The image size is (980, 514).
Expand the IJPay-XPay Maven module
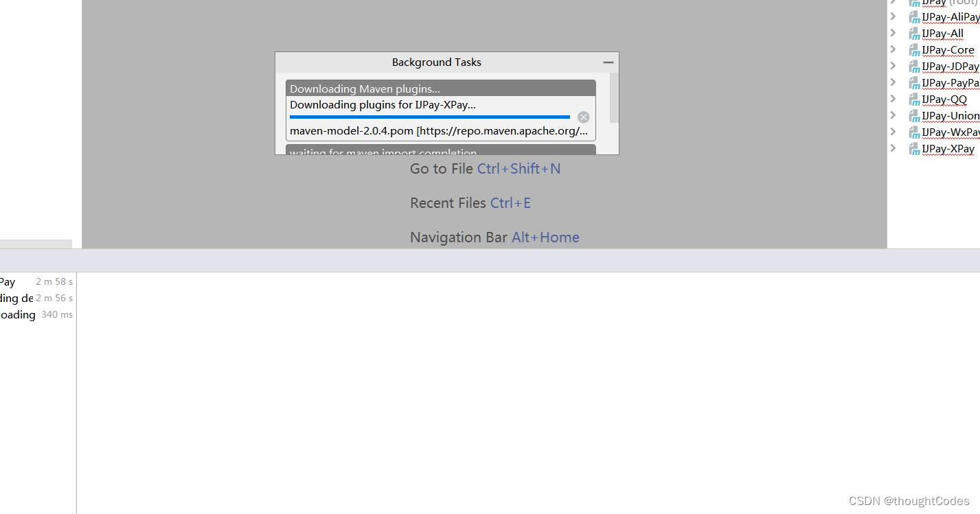[893, 148]
